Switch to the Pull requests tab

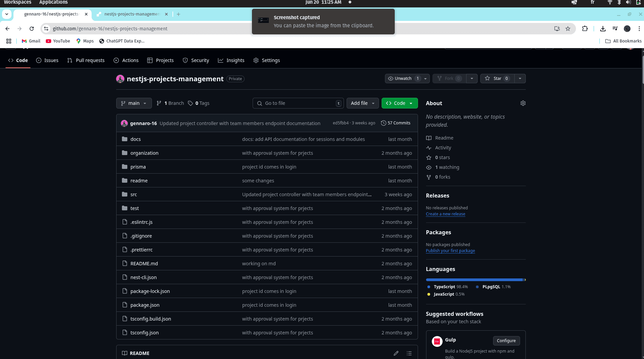pyautogui.click(x=86, y=60)
